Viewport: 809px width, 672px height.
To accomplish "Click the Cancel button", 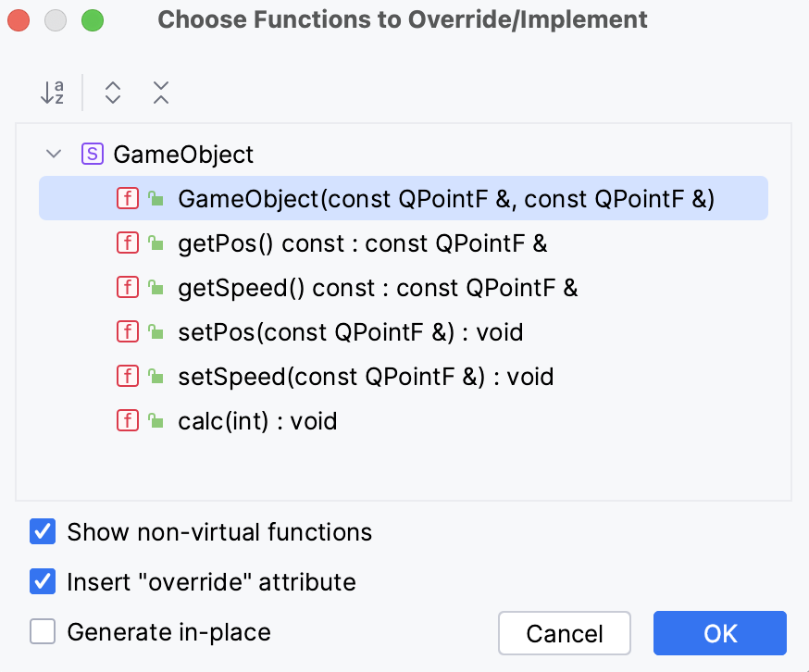I will [x=565, y=633].
